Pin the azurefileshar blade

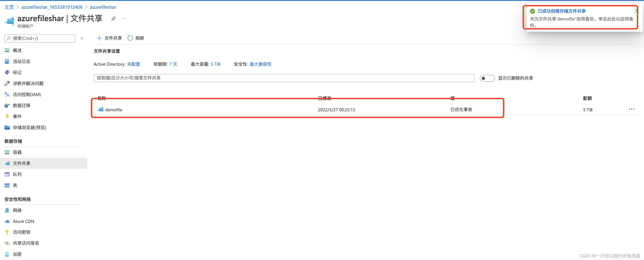point(113,18)
